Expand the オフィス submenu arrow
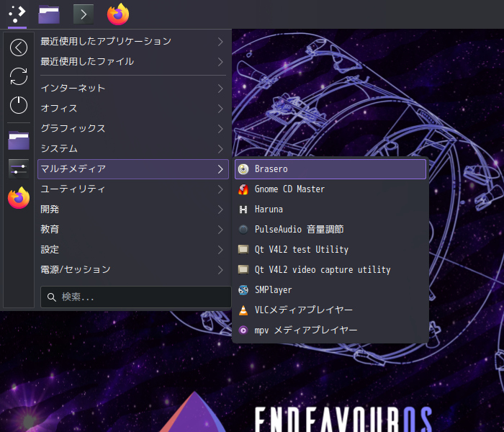This screenshot has height=432, width=504. point(220,109)
